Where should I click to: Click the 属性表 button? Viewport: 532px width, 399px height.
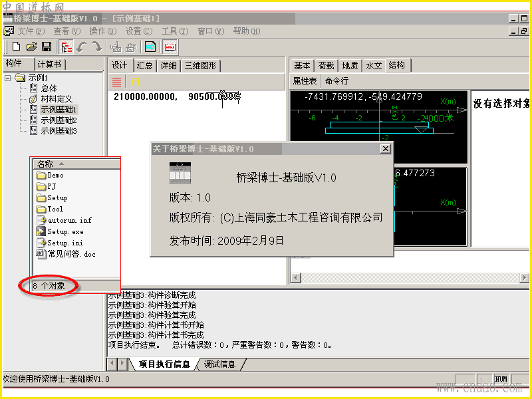coord(305,81)
